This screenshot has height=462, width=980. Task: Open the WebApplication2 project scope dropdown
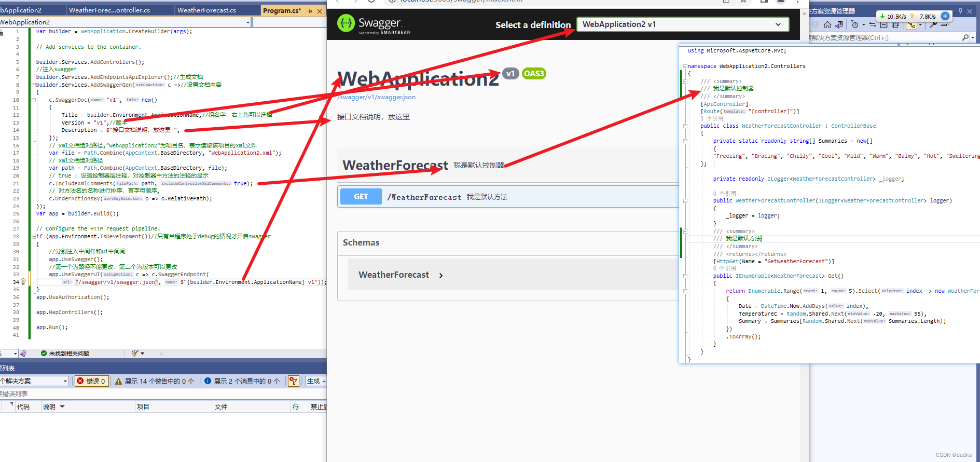pos(125,22)
